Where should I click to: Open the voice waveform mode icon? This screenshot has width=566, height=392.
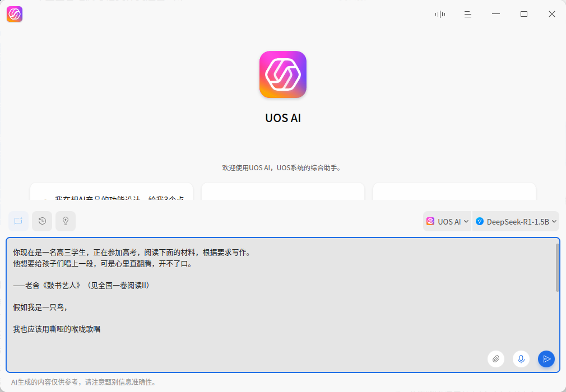440,14
